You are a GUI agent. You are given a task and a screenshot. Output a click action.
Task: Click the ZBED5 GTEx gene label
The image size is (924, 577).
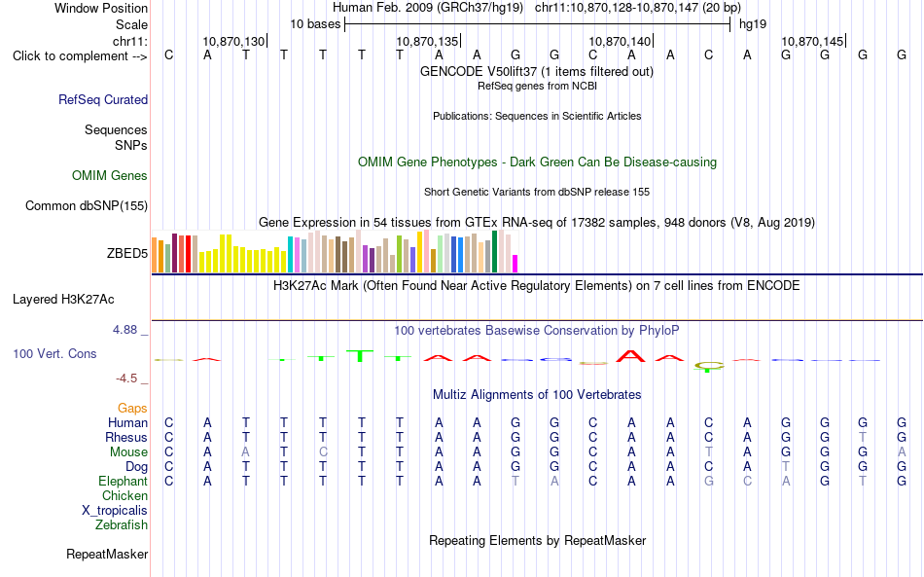point(127,253)
